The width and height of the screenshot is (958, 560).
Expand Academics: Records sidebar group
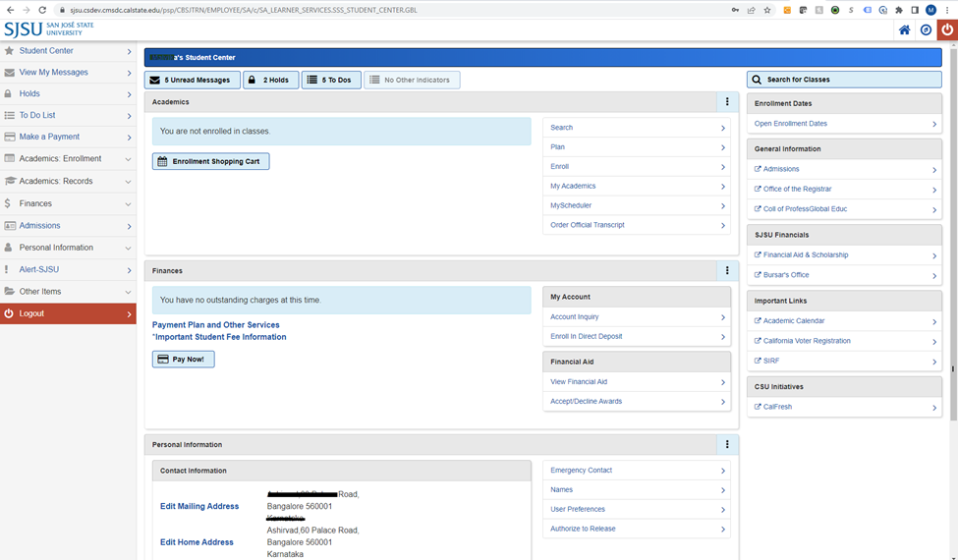[x=68, y=181]
